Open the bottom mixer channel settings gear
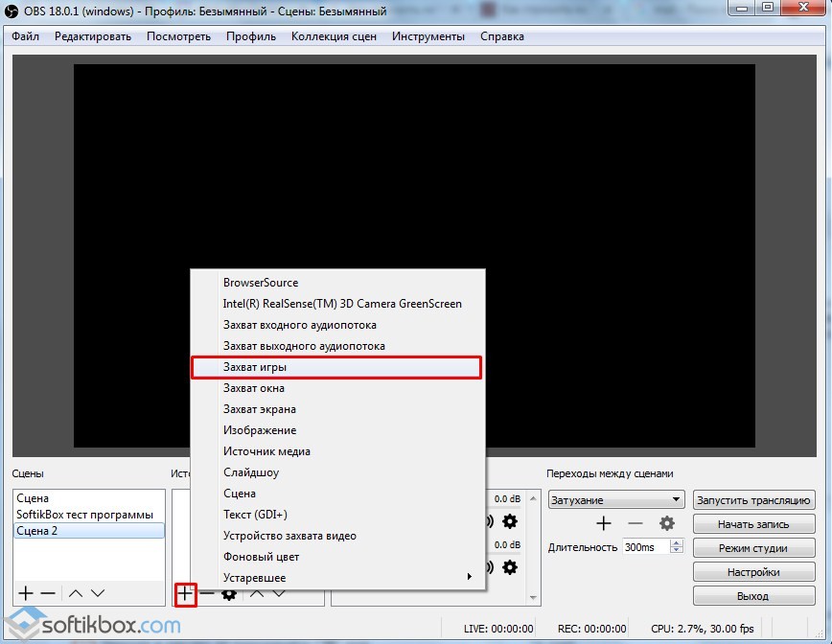832x644 pixels. pos(510,567)
